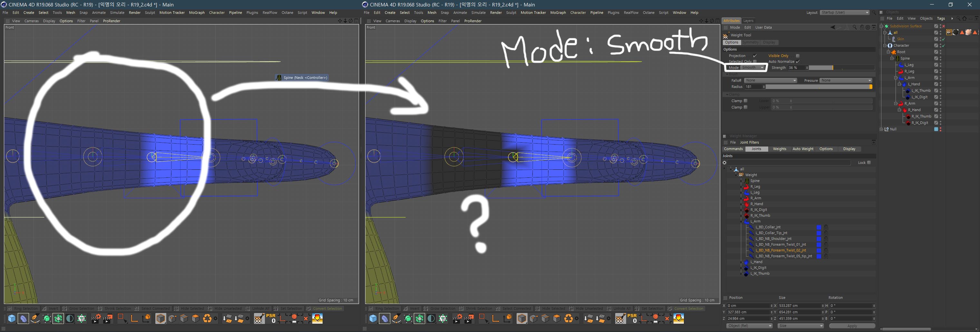The width and height of the screenshot is (980, 332).
Task: Click Grow Selection in left window
Action: (x=78, y=308)
